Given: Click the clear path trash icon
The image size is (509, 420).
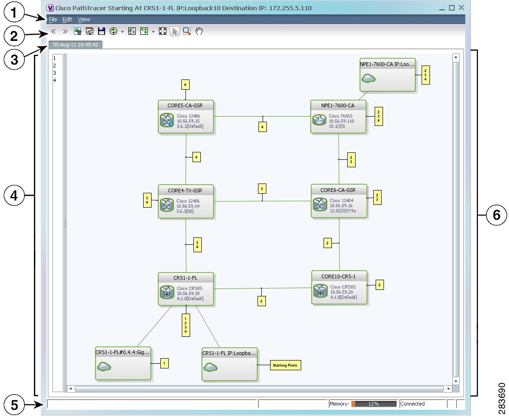Looking at the screenshot, I should point(78,31).
